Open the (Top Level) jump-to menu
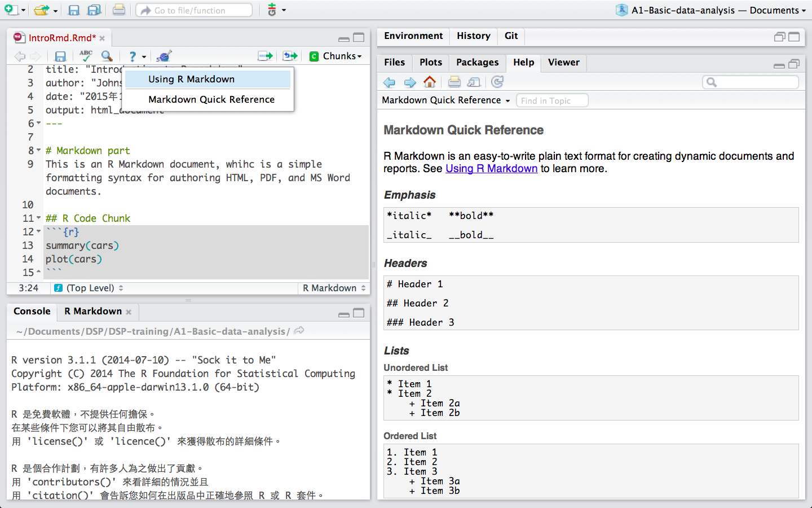This screenshot has width=812, height=508. (x=88, y=288)
